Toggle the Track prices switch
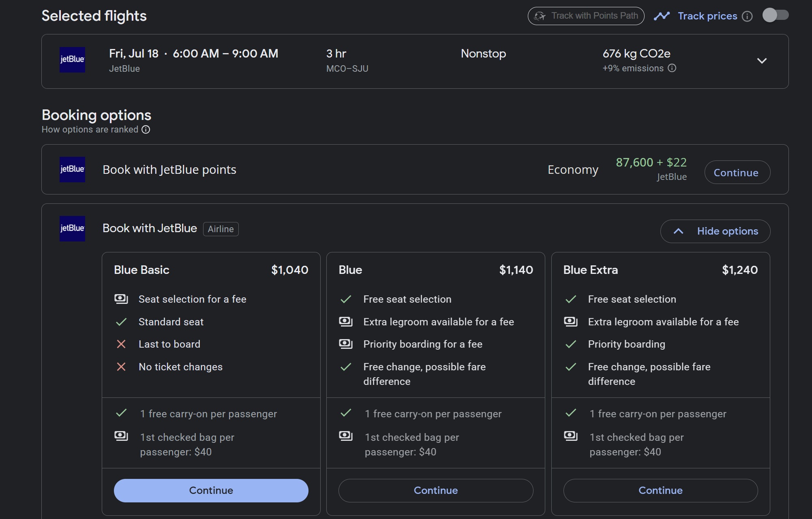This screenshot has width=812, height=519. [x=775, y=15]
